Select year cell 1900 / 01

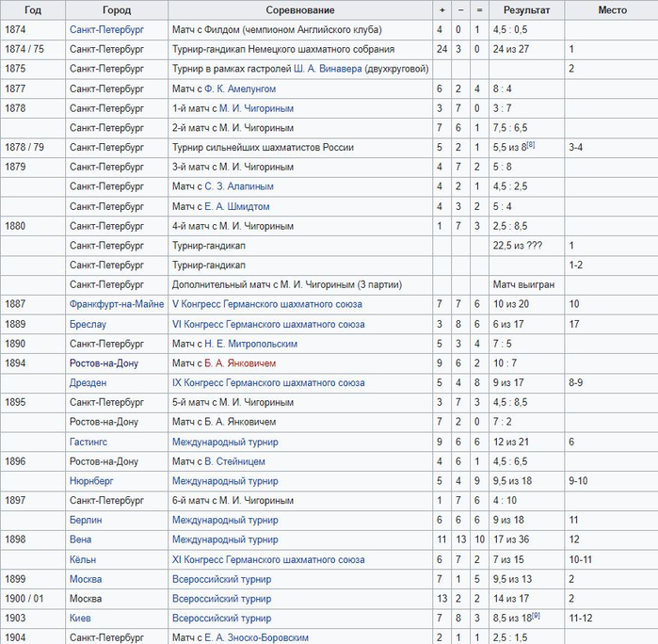click(x=33, y=599)
